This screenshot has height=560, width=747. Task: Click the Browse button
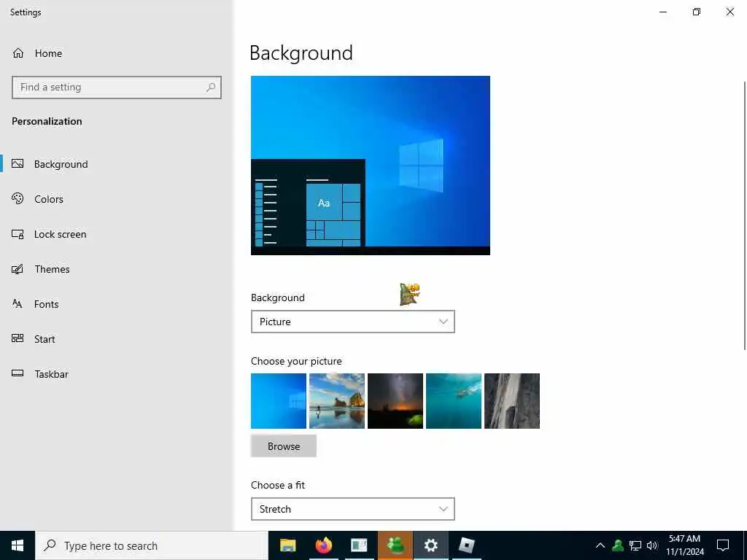tap(284, 446)
